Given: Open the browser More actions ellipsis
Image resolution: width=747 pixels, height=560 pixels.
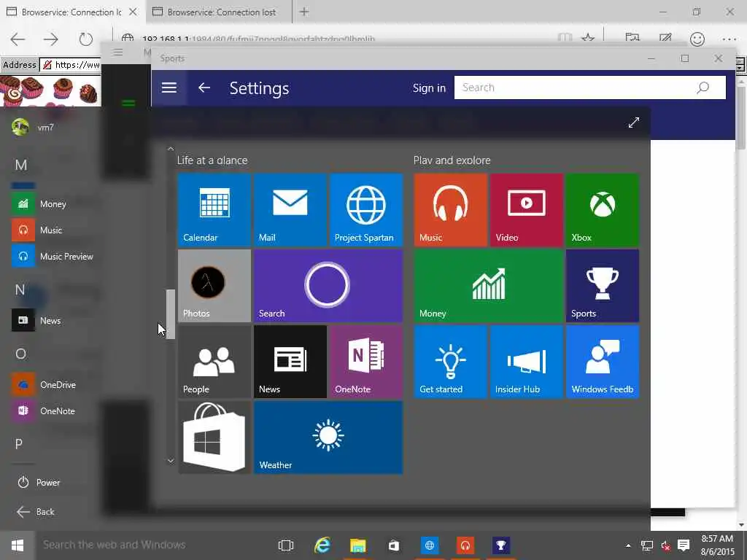Looking at the screenshot, I should [729, 39].
